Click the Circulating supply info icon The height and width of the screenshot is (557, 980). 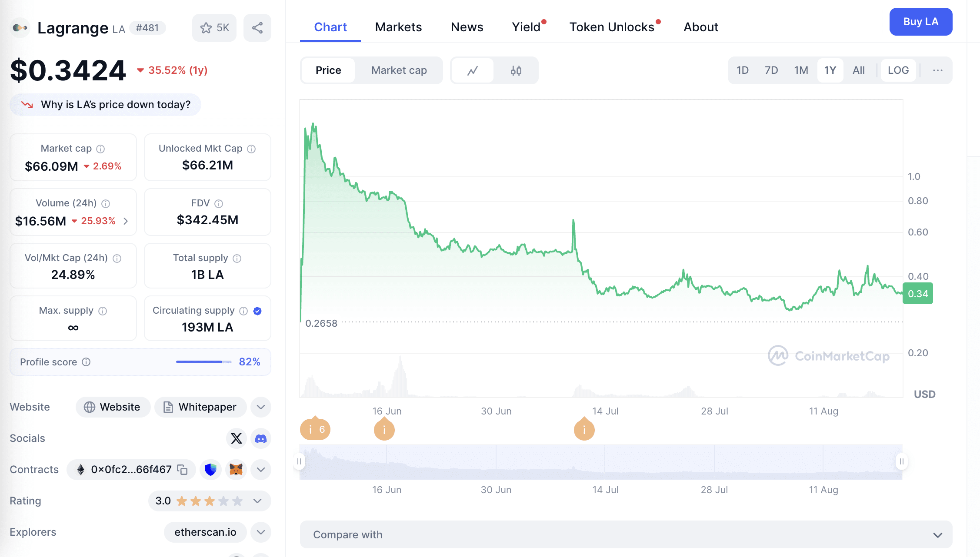pos(243,311)
